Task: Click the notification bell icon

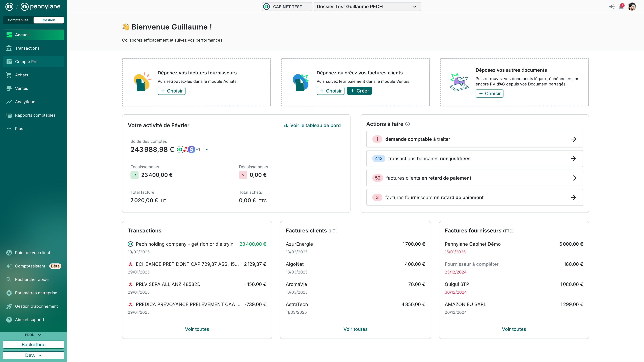Action: 621,7
